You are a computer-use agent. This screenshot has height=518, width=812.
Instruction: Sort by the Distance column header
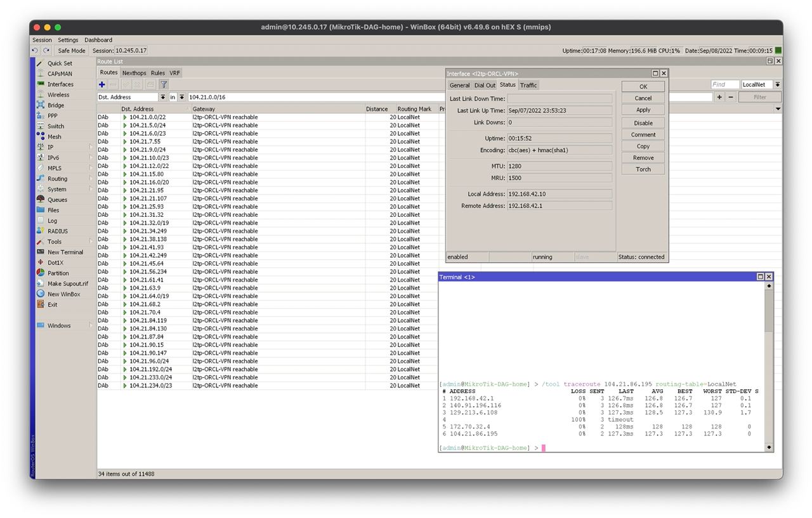(381, 109)
